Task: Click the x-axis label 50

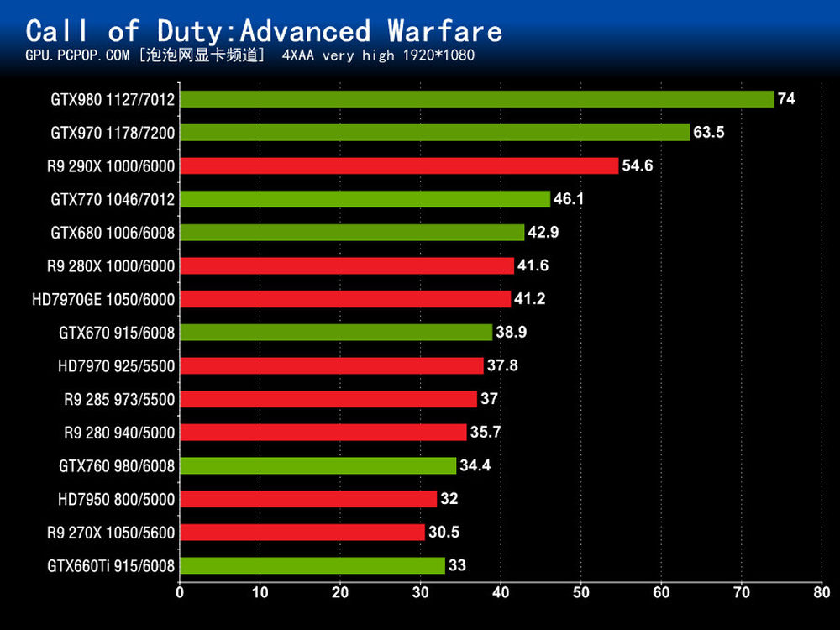Action: (580, 592)
